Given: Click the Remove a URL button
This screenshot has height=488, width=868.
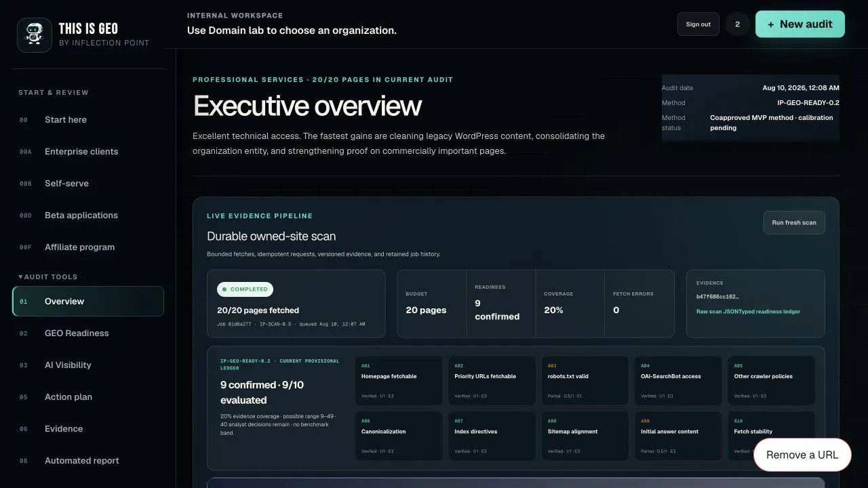Looking at the screenshot, I should tap(802, 455).
